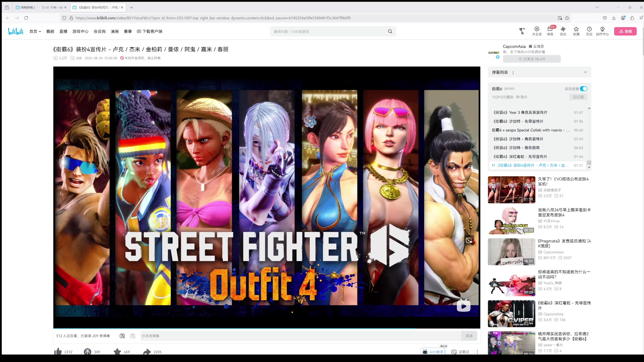
Task: Open browser tab list dropdown arrow
Action: pos(597,7)
